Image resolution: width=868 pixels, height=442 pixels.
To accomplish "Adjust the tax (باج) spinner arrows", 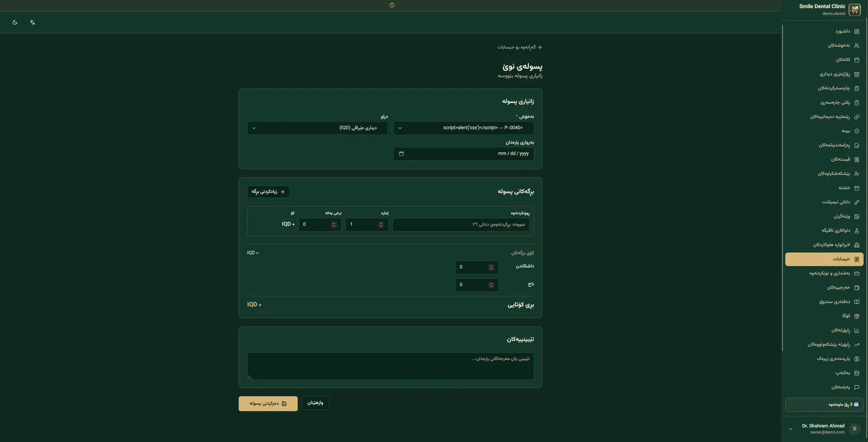I will [491, 285].
